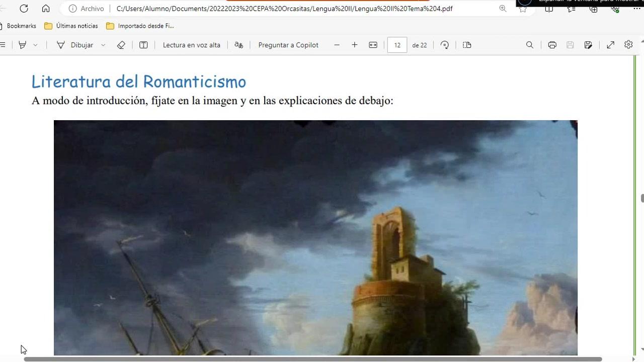Reload the page with the refresh icon

(24, 9)
